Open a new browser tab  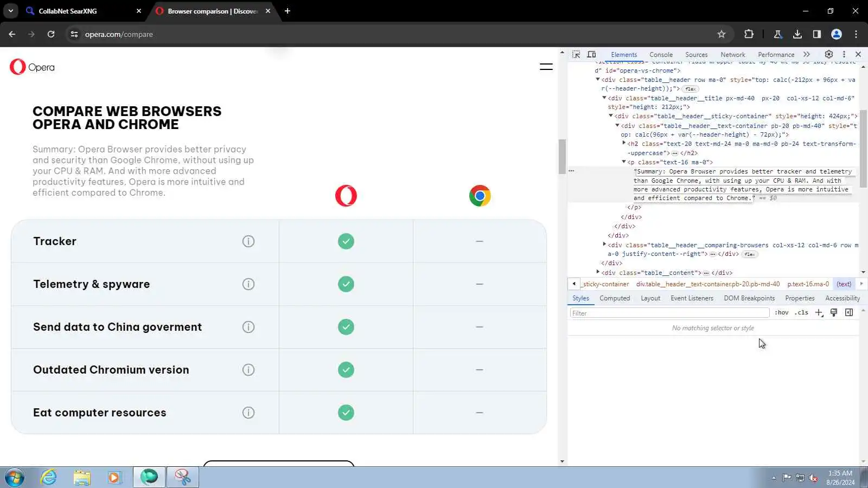tap(288, 11)
